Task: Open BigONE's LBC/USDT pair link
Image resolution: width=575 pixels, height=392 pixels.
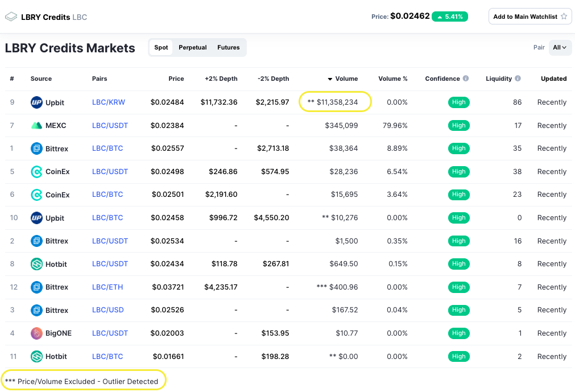Action: [110, 333]
